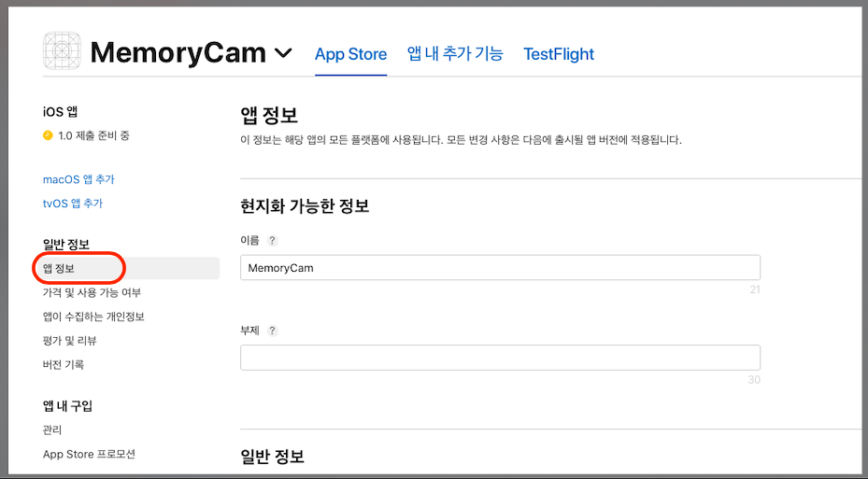This screenshot has width=868, height=479.
Task: Open 버전 기록 in the sidebar
Action: pos(64,364)
